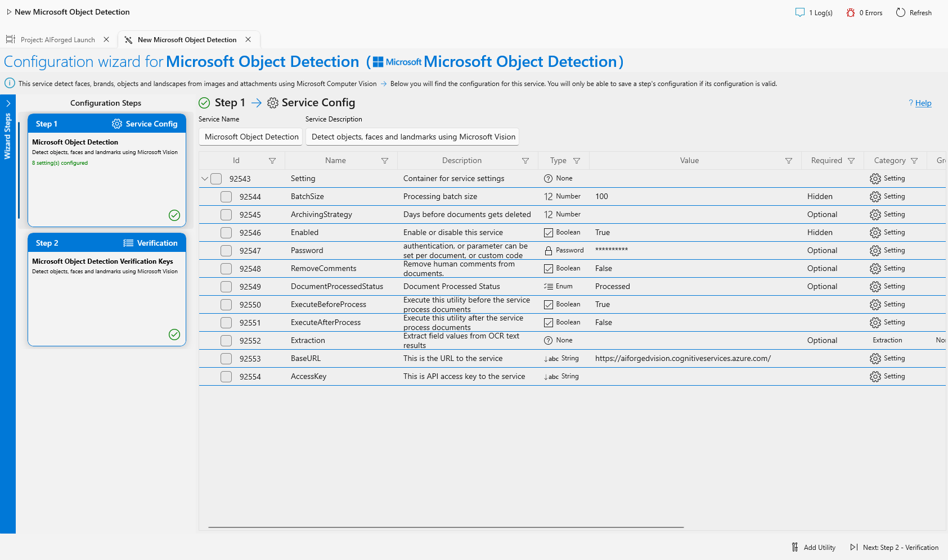948x560 pixels.
Task: Click the gear icon in BatchSize row
Action: (x=875, y=197)
